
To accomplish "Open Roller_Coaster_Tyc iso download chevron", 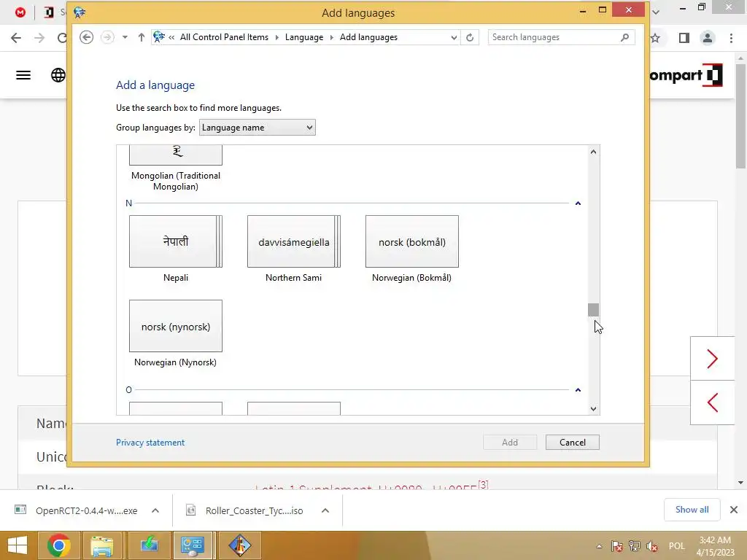I will click(x=325, y=510).
